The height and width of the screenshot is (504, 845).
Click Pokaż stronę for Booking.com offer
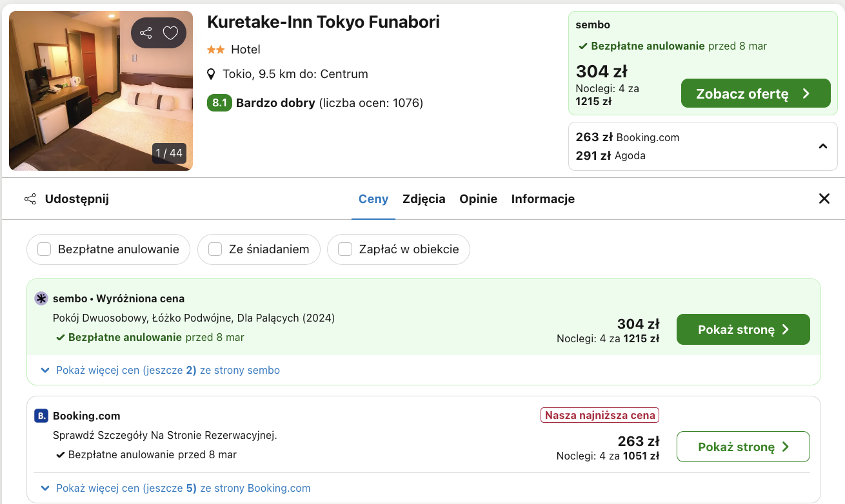coord(743,447)
